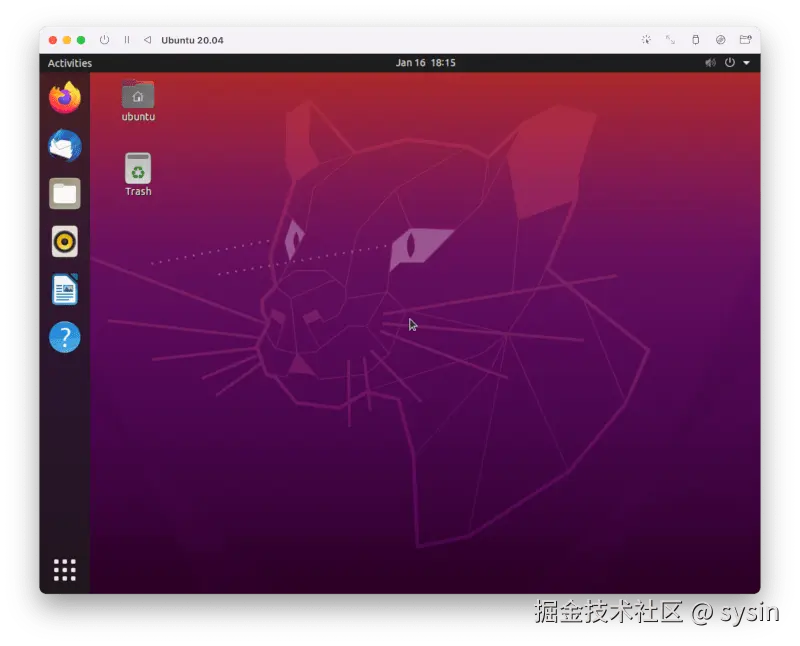
Task: Open the clock showing Jan 16 18:15
Action: [426, 63]
